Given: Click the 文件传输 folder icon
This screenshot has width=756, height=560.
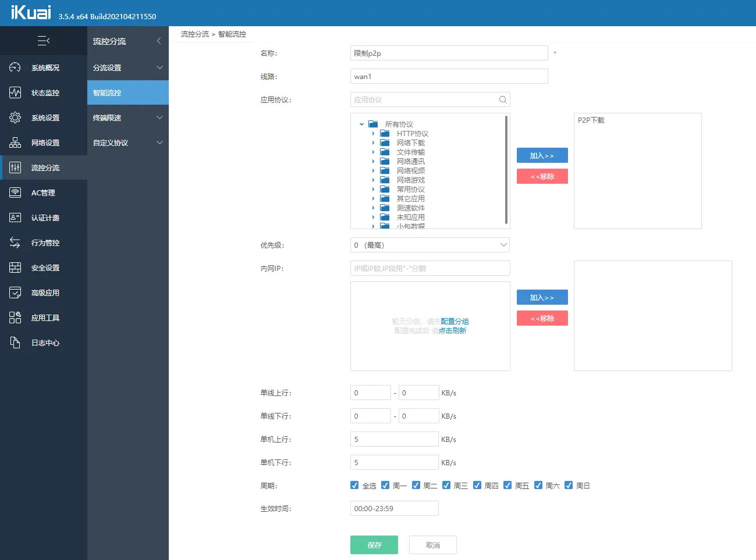Looking at the screenshot, I should [385, 152].
